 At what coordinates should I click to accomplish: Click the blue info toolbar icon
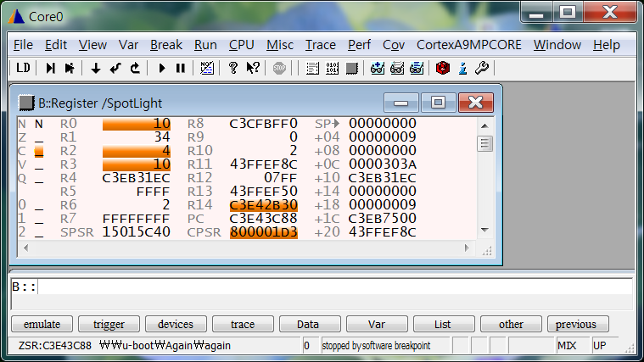tap(462, 68)
